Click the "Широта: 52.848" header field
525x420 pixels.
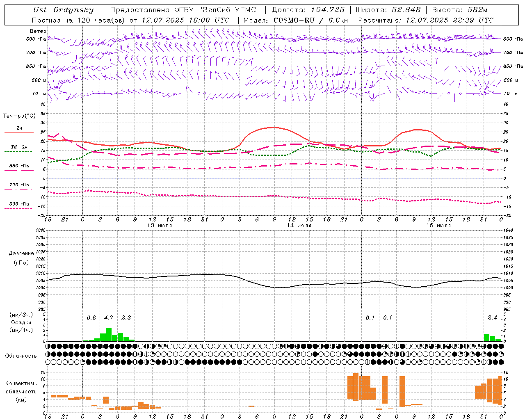click(x=388, y=10)
